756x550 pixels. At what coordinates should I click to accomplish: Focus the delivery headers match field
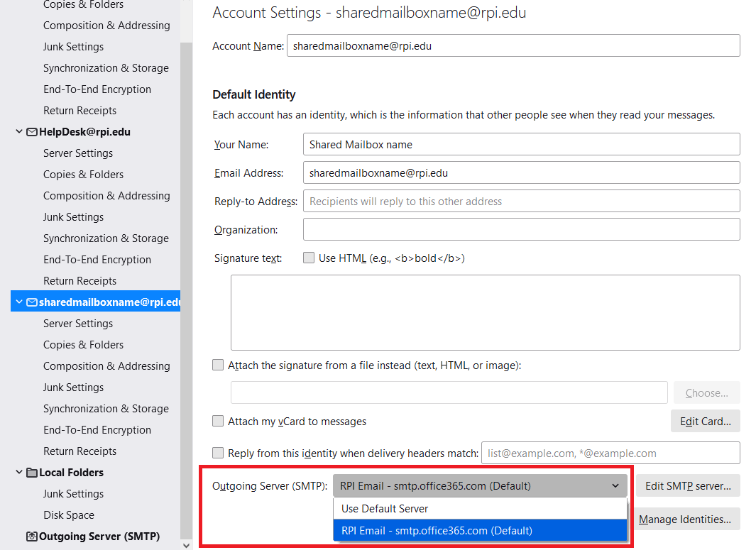(611, 453)
